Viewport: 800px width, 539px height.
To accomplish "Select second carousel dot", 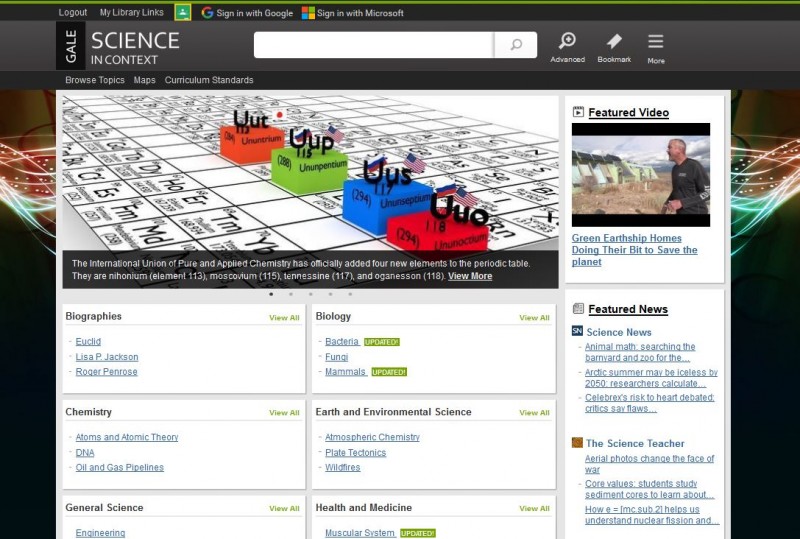I will pyautogui.click(x=291, y=294).
